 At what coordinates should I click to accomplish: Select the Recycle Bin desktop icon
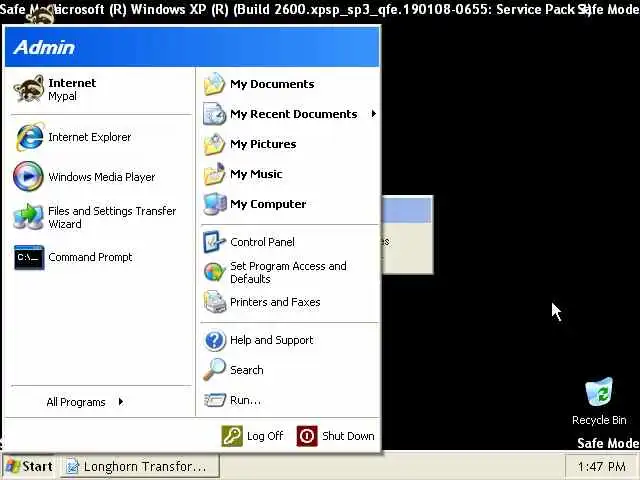tap(599, 392)
